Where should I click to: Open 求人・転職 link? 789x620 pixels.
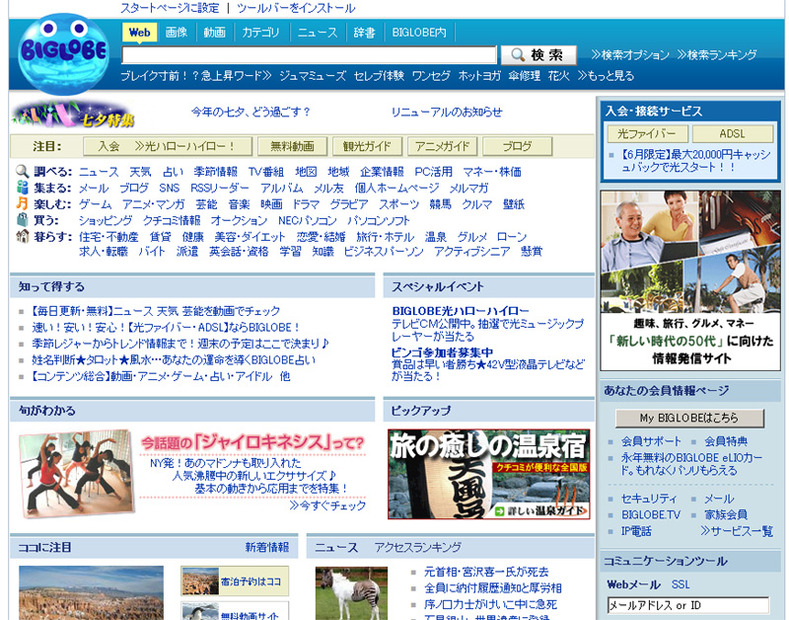[x=103, y=251]
